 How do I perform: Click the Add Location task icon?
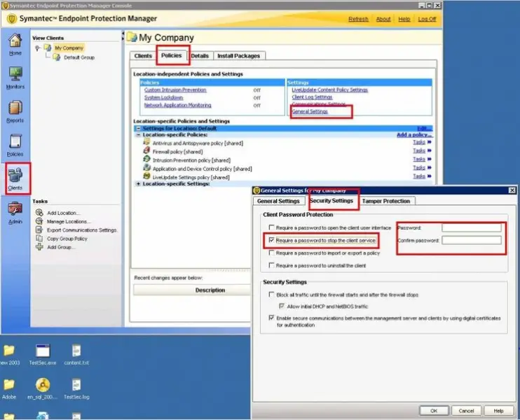pos(39,213)
